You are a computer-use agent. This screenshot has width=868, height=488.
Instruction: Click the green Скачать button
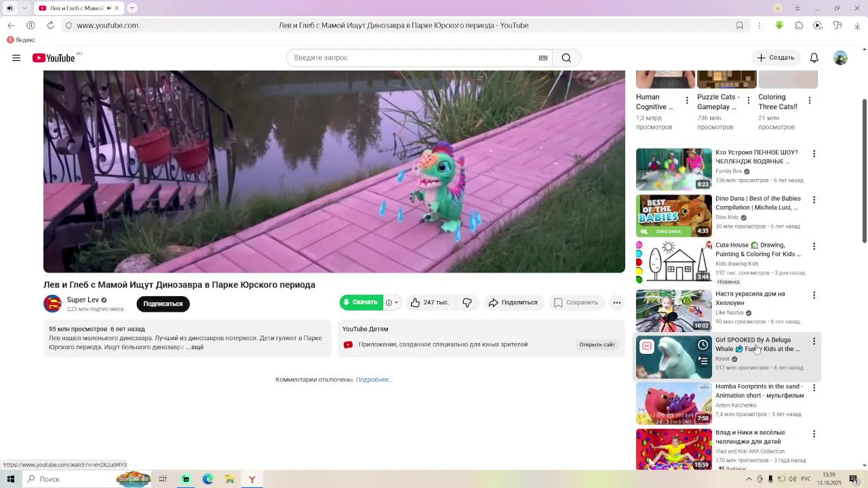[361, 302]
